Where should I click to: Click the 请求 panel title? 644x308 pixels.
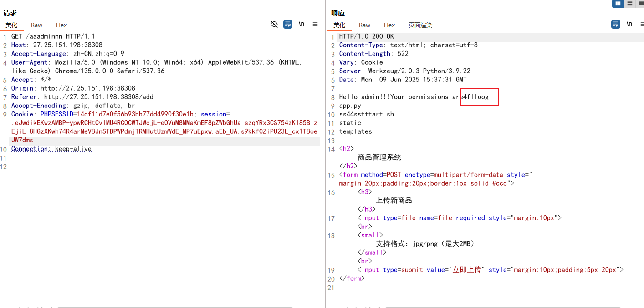tap(10, 13)
